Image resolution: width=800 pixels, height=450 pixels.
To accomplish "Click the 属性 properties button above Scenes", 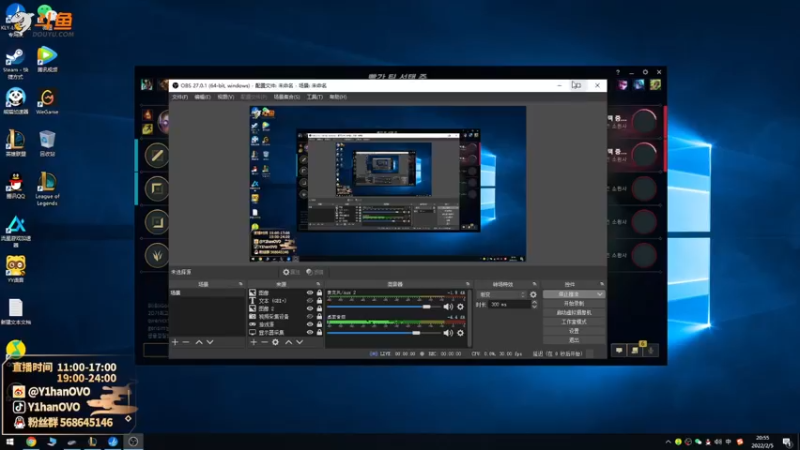I will click(292, 272).
